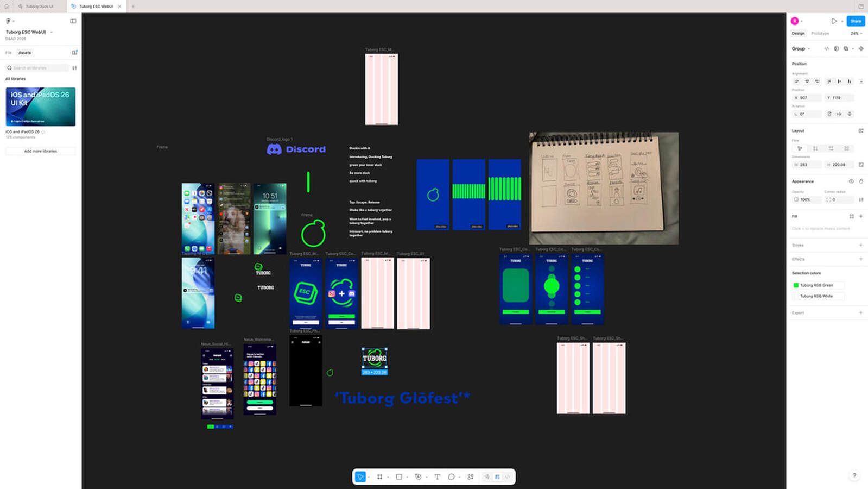
Task: Select the Rectangle shape tool
Action: tap(399, 477)
